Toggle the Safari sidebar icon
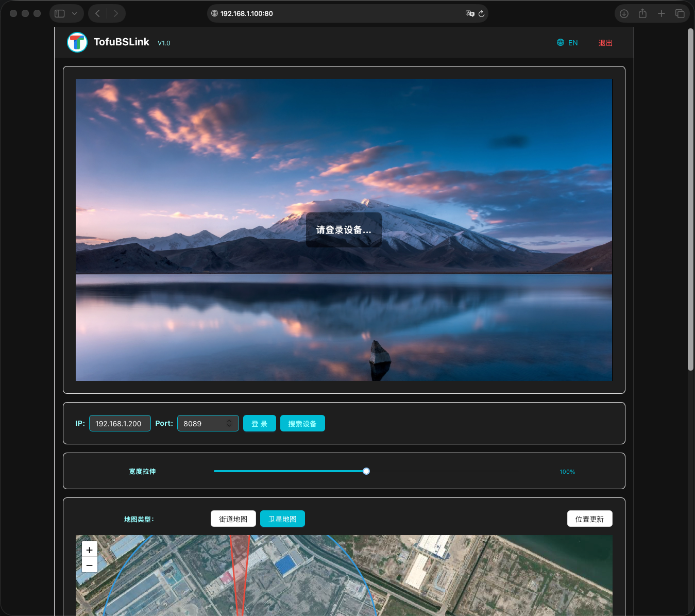695x616 pixels. pos(60,13)
